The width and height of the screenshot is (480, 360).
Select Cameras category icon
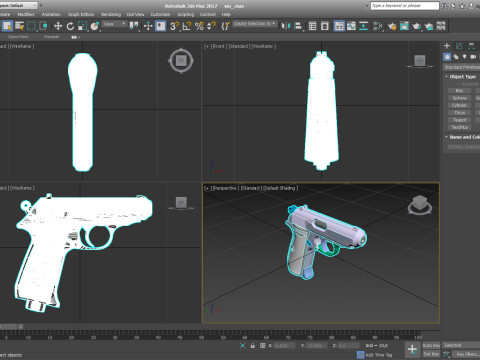tap(473, 57)
